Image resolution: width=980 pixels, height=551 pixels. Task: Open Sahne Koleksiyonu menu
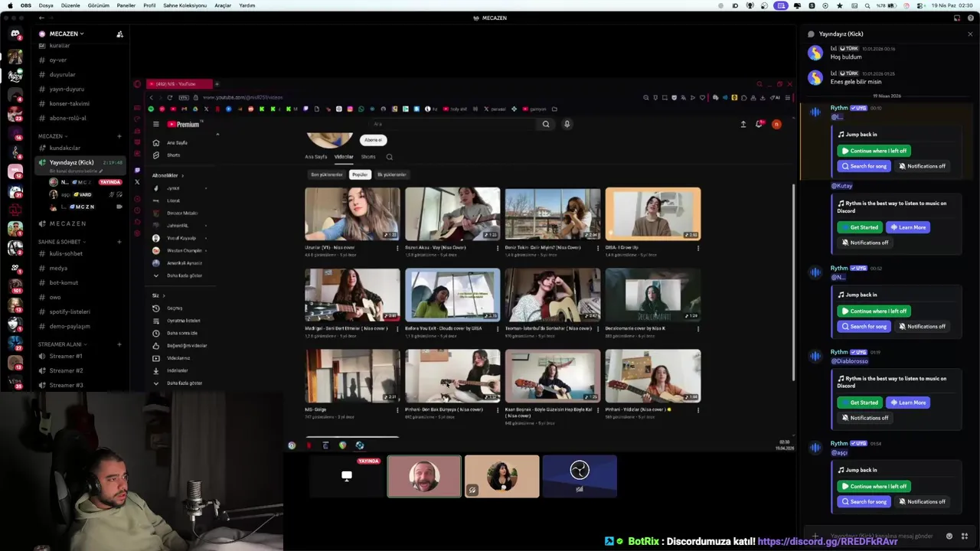185,5
